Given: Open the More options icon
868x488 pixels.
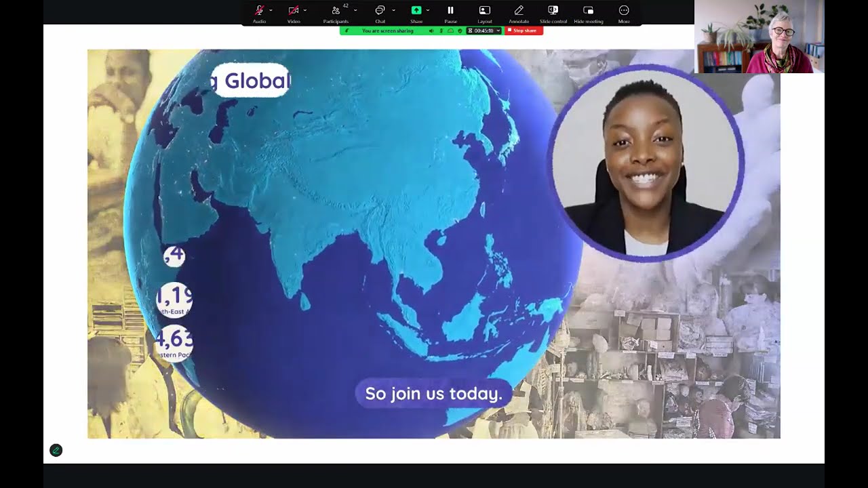Looking at the screenshot, I should tap(624, 10).
